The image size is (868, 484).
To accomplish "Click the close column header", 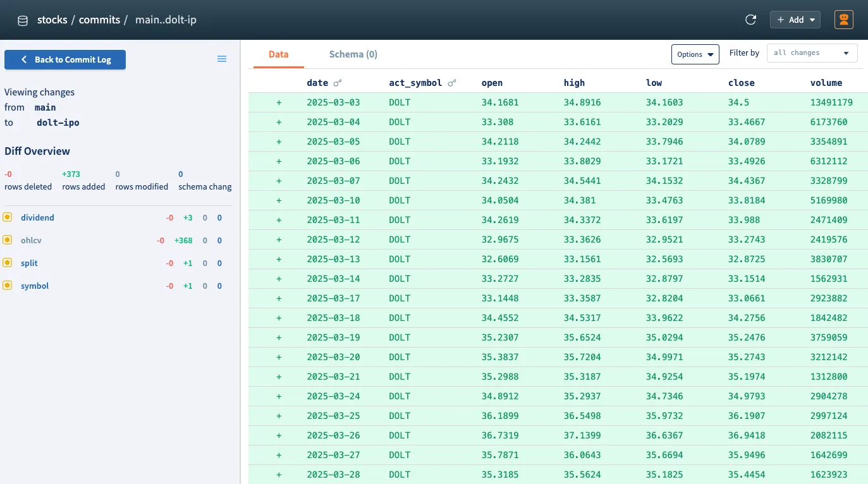I will tap(741, 83).
